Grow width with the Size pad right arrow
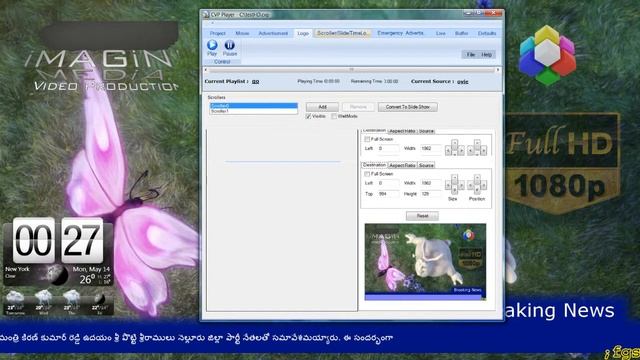 [x=461, y=185]
